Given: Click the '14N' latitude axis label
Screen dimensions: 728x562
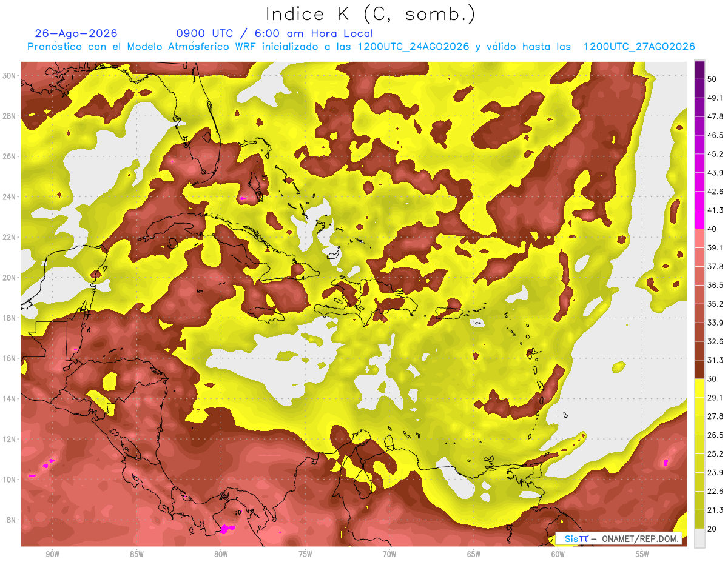Looking at the screenshot, I should click(x=10, y=398).
